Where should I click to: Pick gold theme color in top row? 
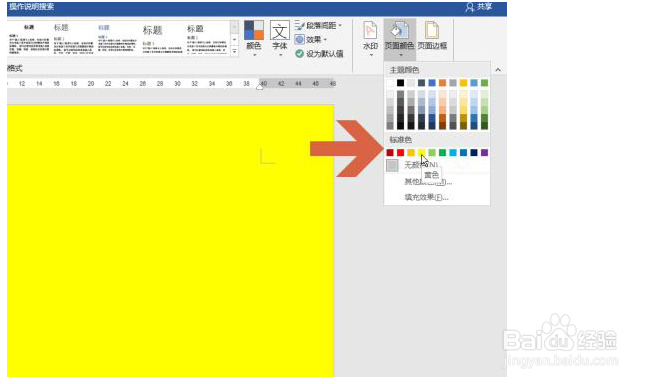click(x=463, y=83)
